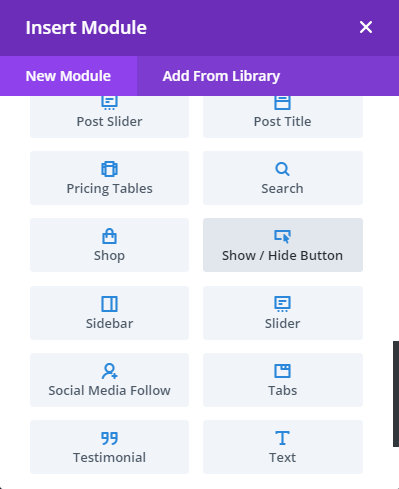Screen dimensions: 399x489
Task: Click the Pricing Tables text label
Action: pyautogui.click(x=109, y=189)
